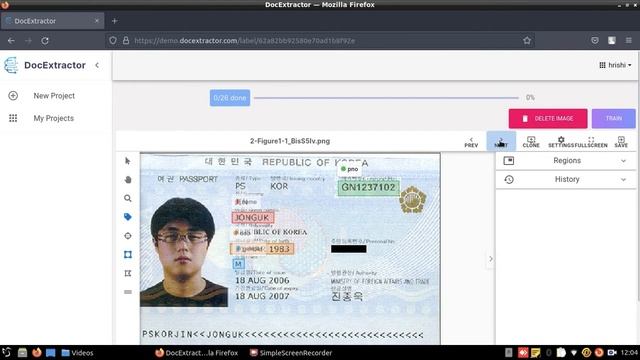Go back in Firefox
This screenshot has height=360, width=640.
(11, 41)
